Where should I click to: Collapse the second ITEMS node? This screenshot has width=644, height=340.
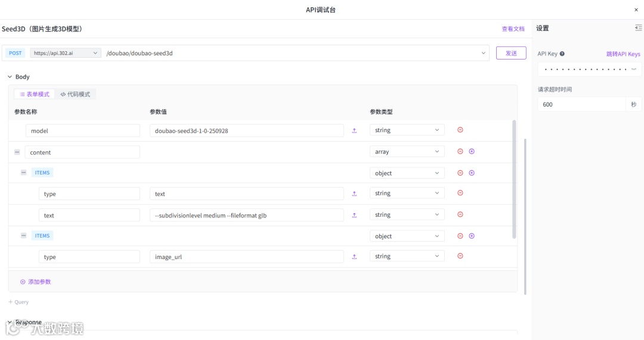click(23, 236)
